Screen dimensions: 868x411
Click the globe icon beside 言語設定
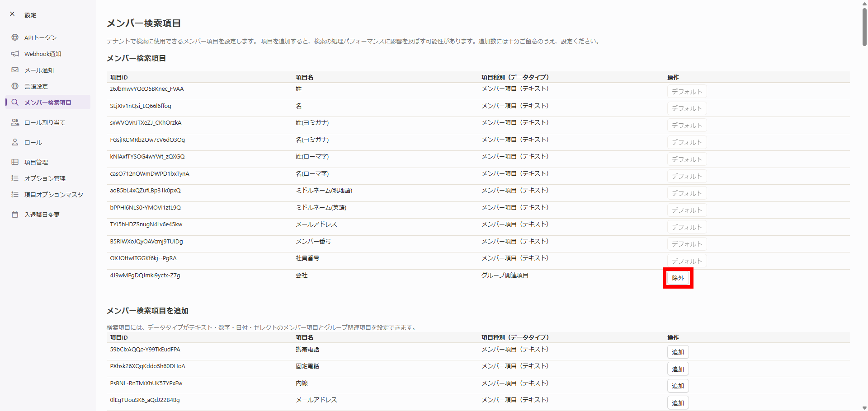15,86
